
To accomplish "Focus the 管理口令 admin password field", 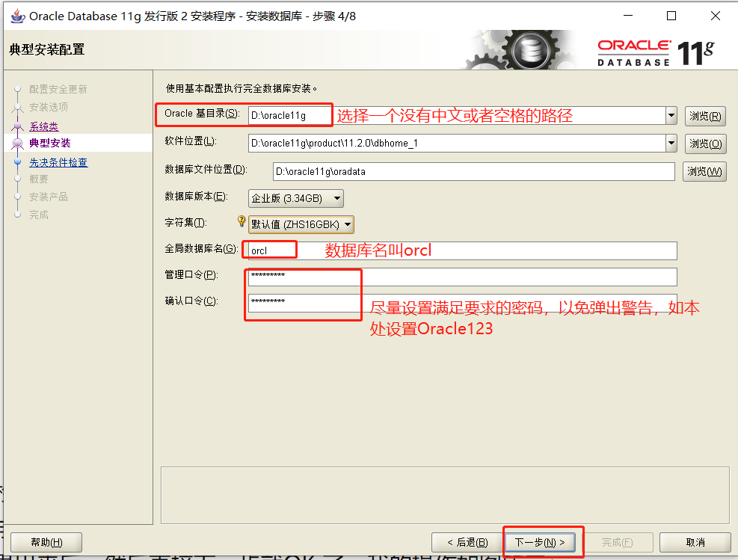I will [x=462, y=277].
